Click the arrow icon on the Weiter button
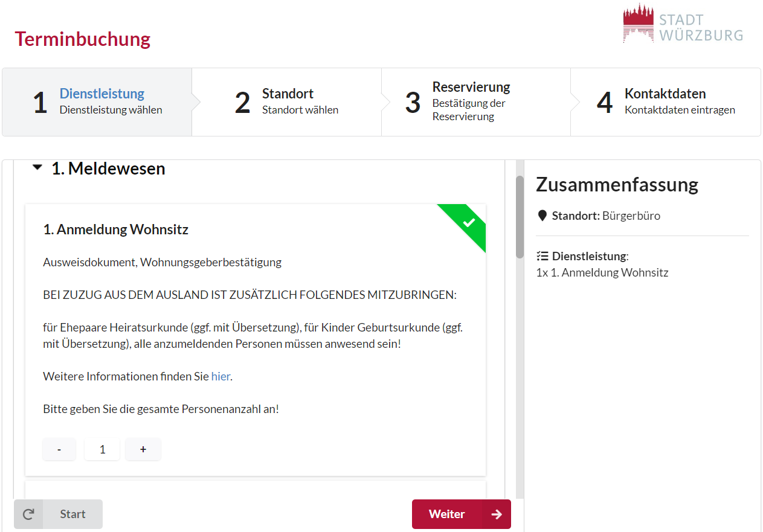 pyautogui.click(x=497, y=514)
